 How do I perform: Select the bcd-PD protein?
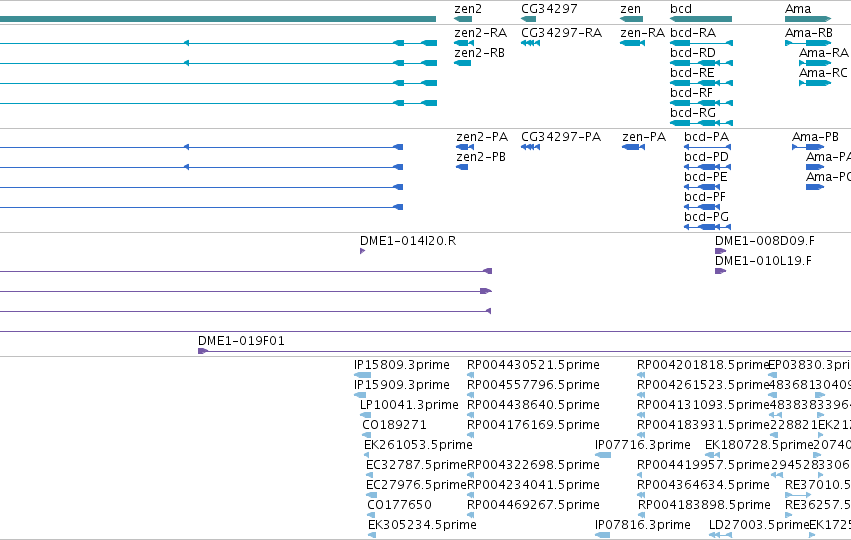[708, 167]
